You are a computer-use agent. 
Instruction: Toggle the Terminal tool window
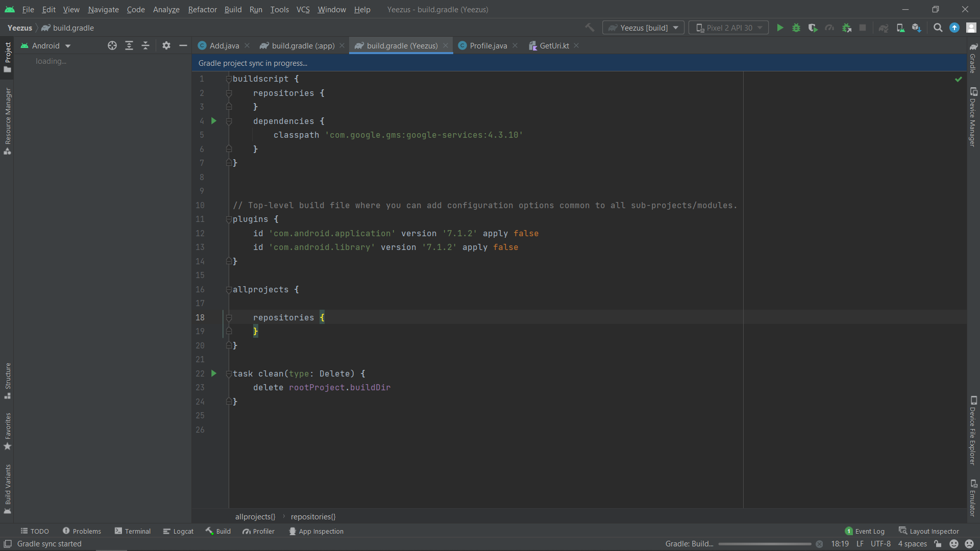tap(132, 531)
